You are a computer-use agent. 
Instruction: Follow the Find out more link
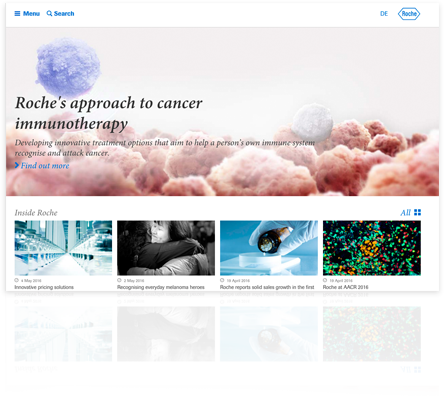[x=45, y=165]
